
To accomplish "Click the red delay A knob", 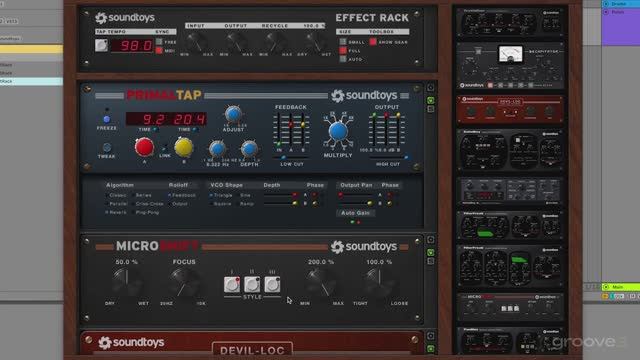I will (144, 147).
